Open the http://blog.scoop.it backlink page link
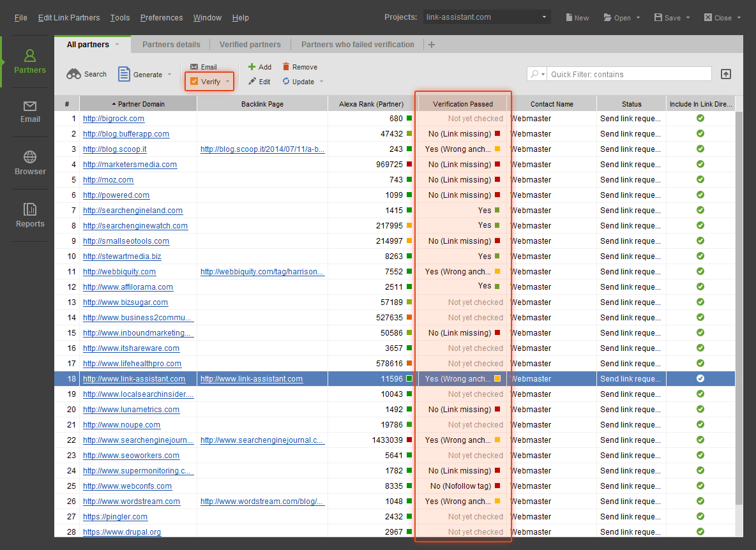The width and height of the screenshot is (756, 550). click(262, 149)
